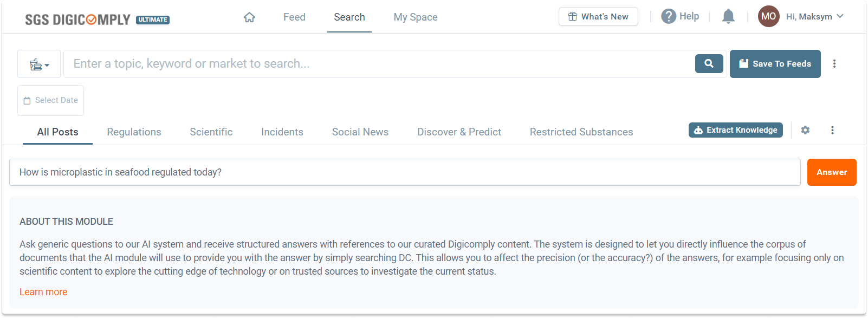Open My Space from the top navigation
This screenshot has width=868, height=318.
pyautogui.click(x=415, y=17)
